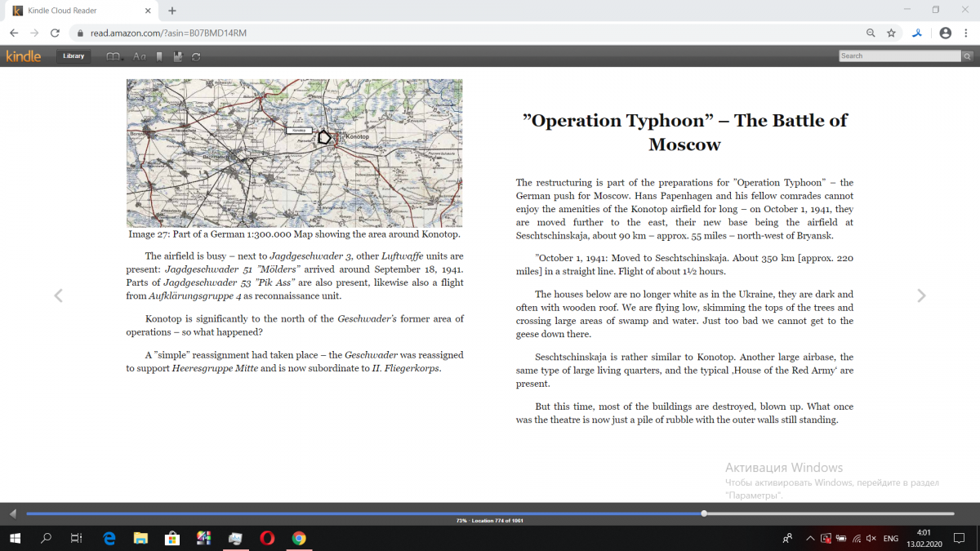Click the reading progress slider handle
Viewport: 980px width, 551px height.
pos(704,513)
